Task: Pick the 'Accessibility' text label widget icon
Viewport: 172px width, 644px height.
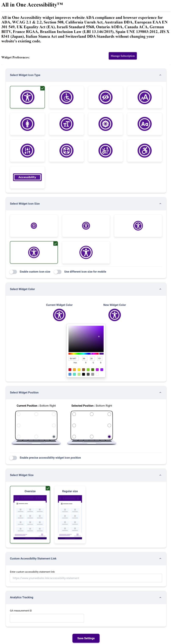Action: click(28, 177)
